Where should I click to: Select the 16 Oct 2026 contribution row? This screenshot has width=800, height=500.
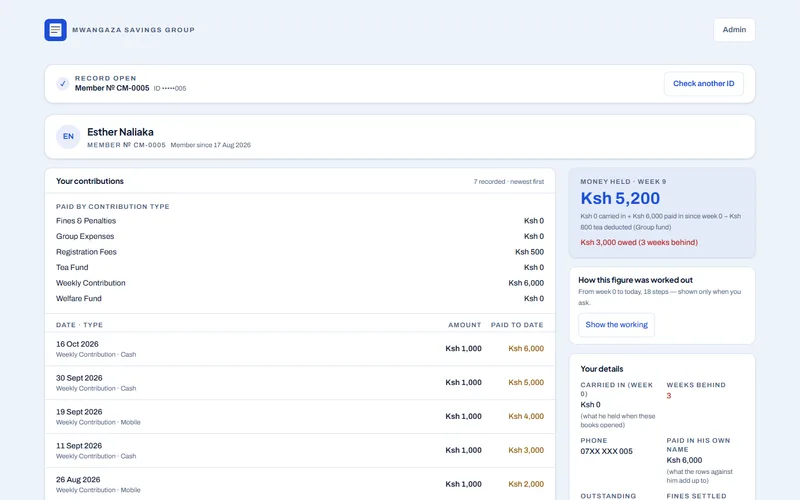pyautogui.click(x=300, y=349)
